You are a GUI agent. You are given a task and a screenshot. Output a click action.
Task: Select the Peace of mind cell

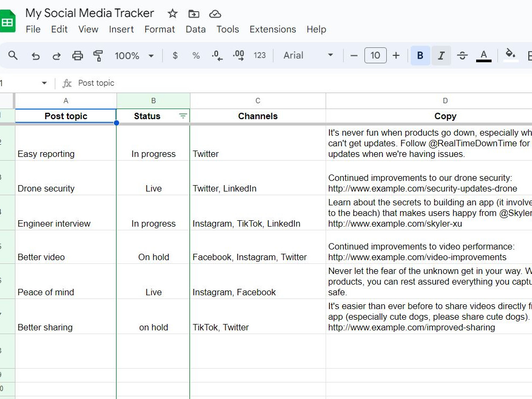(x=66, y=281)
